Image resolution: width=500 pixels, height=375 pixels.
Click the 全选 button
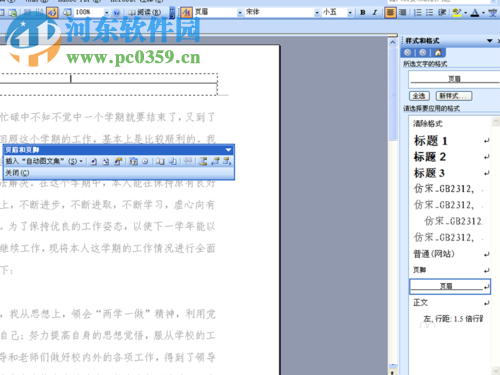[419, 96]
